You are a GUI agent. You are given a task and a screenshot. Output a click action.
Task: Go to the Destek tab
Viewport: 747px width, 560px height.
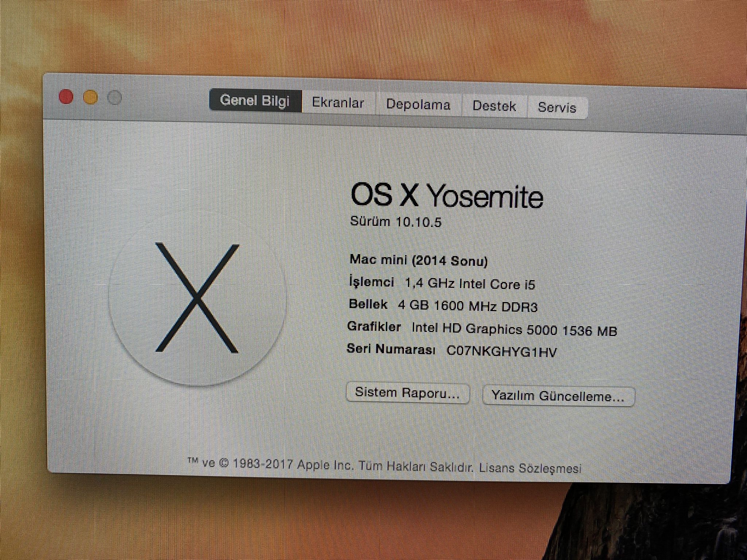(494, 106)
